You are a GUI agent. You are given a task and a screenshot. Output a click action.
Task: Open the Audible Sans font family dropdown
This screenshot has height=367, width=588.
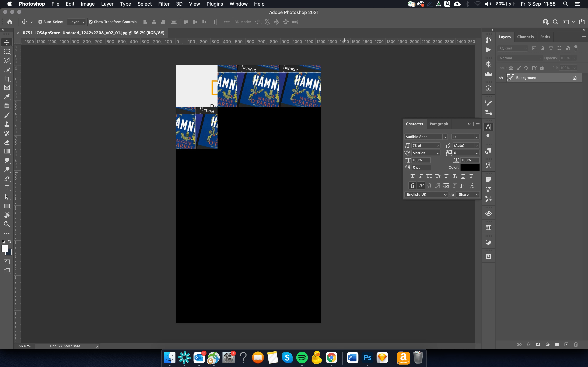coord(445,137)
